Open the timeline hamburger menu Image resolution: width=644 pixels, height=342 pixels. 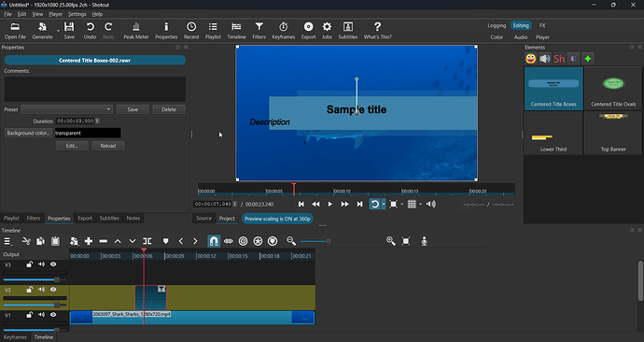click(7, 241)
